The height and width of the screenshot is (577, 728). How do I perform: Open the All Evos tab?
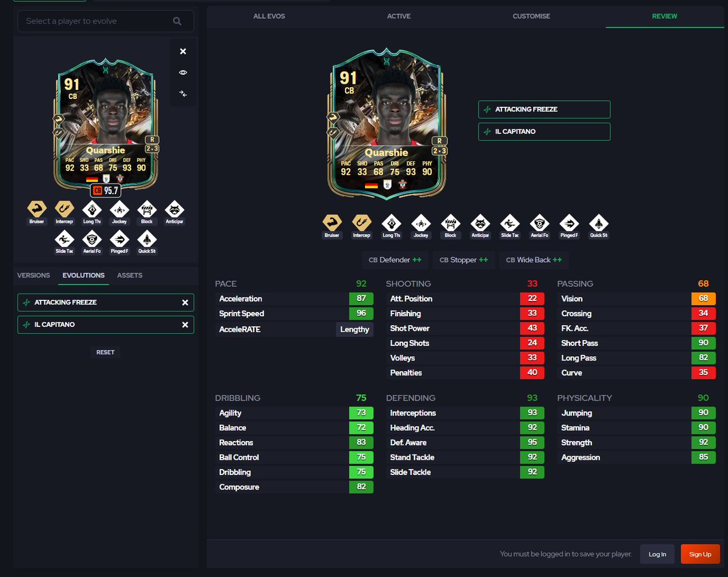tap(270, 16)
